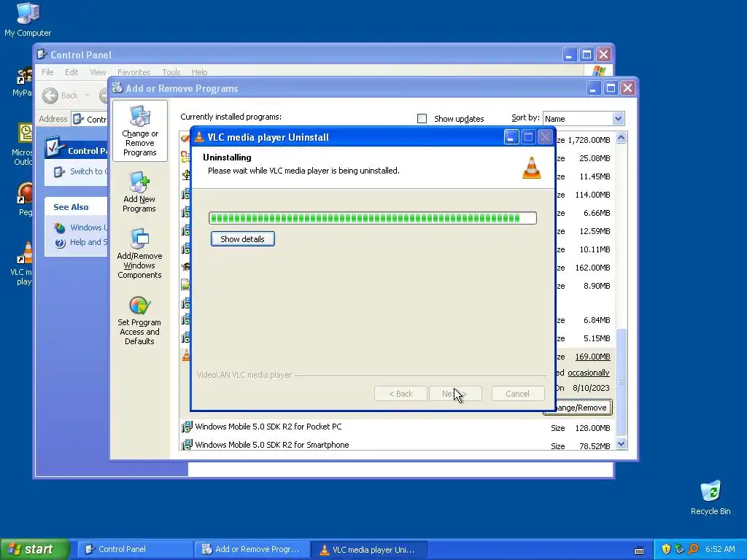Click the Back arrow in Control Panel window

pyautogui.click(x=50, y=96)
